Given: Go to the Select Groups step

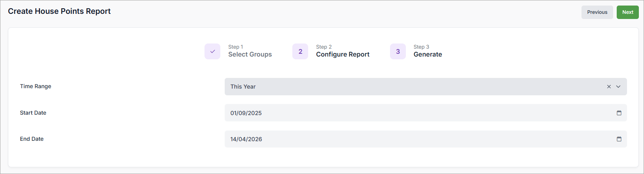Looking at the screenshot, I should 250,55.
